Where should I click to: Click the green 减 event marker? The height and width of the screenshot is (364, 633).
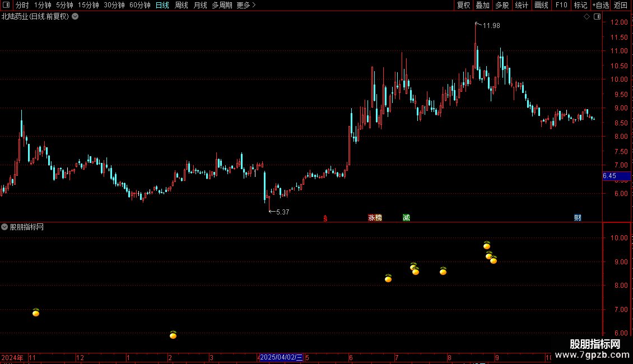[x=406, y=218]
